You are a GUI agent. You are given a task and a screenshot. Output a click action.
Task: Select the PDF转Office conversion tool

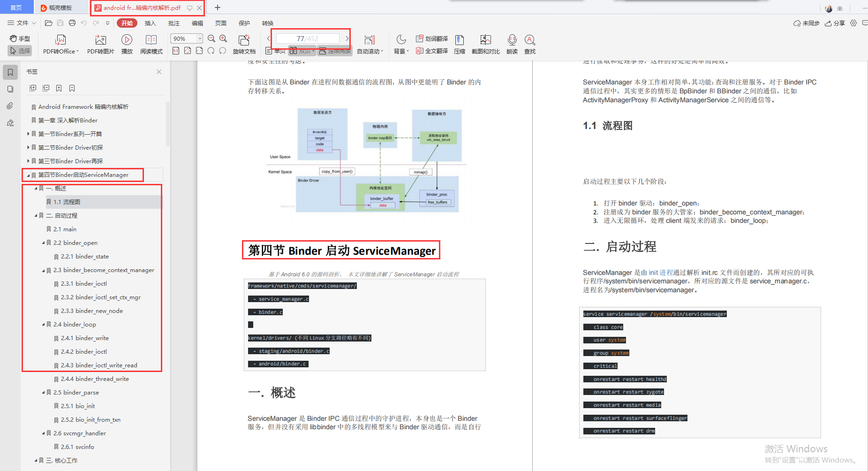pos(60,45)
